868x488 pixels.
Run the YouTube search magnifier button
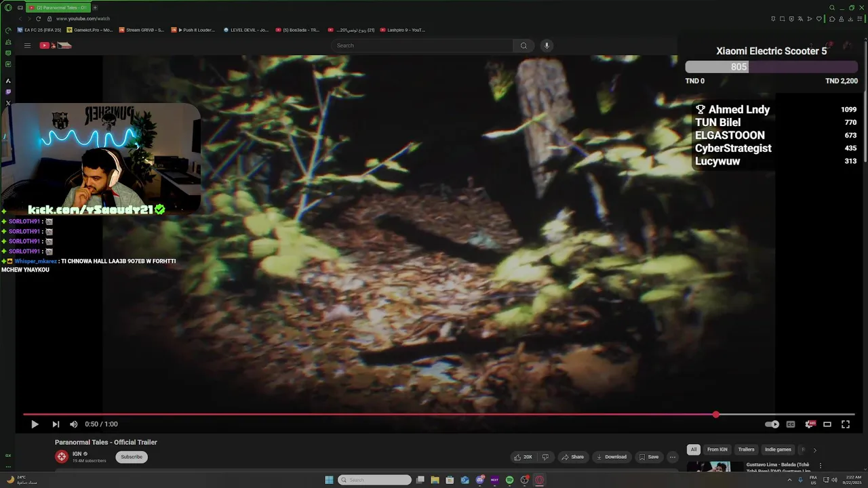click(524, 45)
